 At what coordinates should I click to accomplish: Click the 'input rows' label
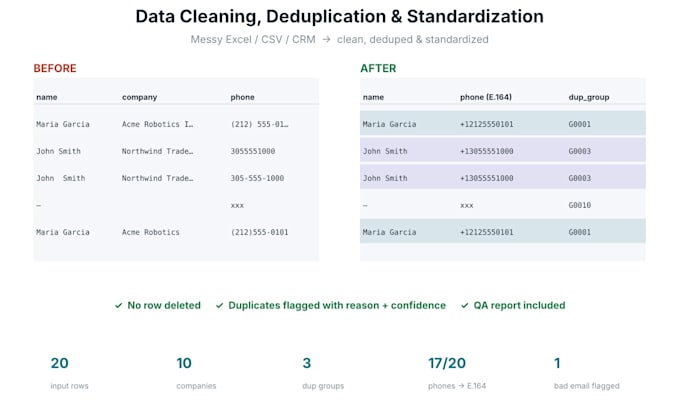69,386
